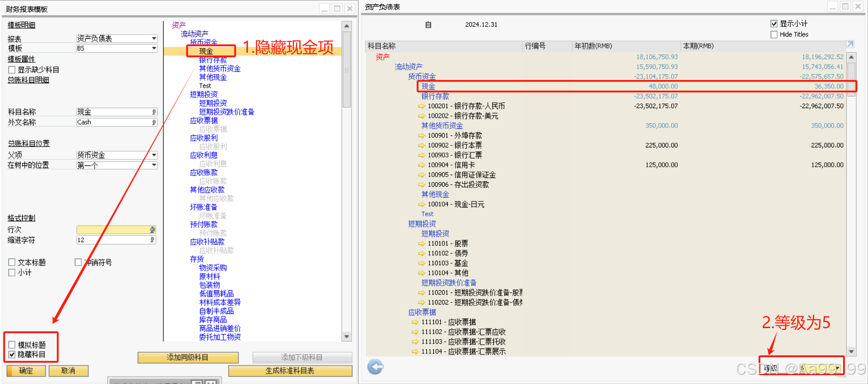This screenshot has height=384, width=868.
Task: Click link arrow beside 100906 存出投资款
Action: 421,185
